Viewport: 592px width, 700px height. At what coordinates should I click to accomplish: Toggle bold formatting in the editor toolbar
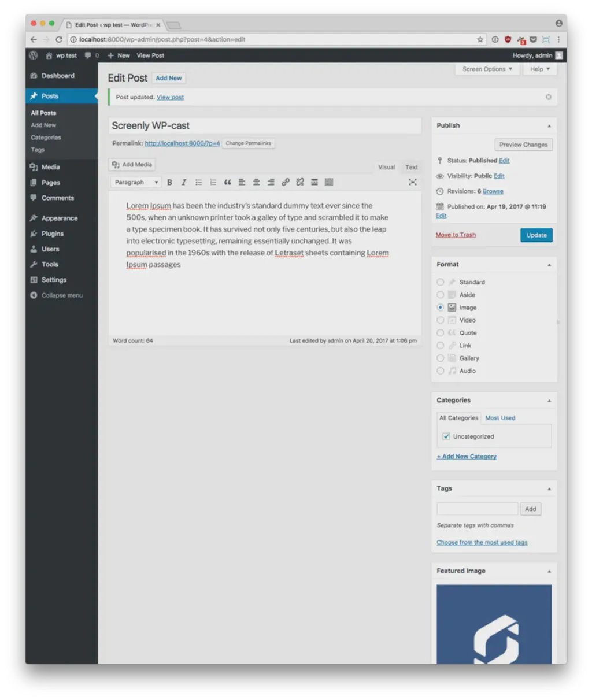click(169, 182)
